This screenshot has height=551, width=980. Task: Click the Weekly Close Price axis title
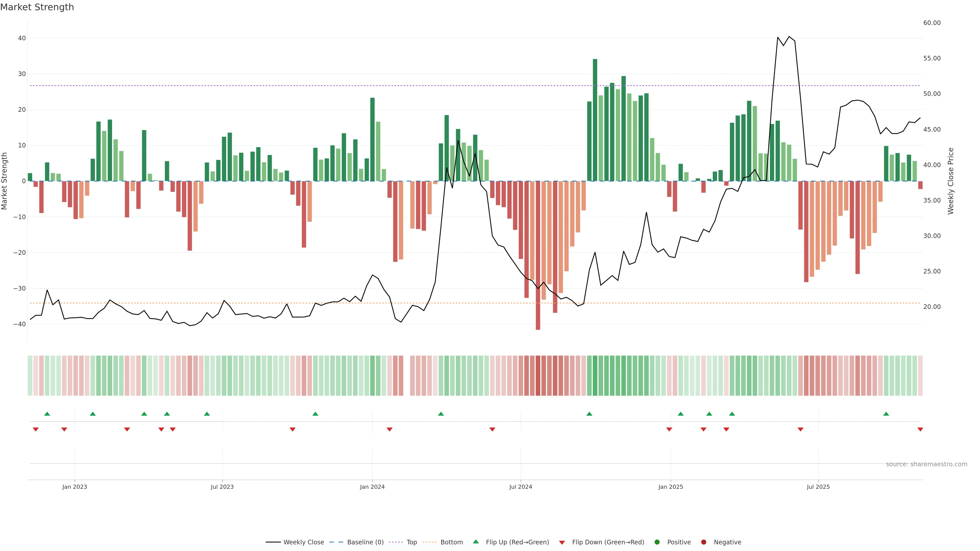[x=951, y=181]
